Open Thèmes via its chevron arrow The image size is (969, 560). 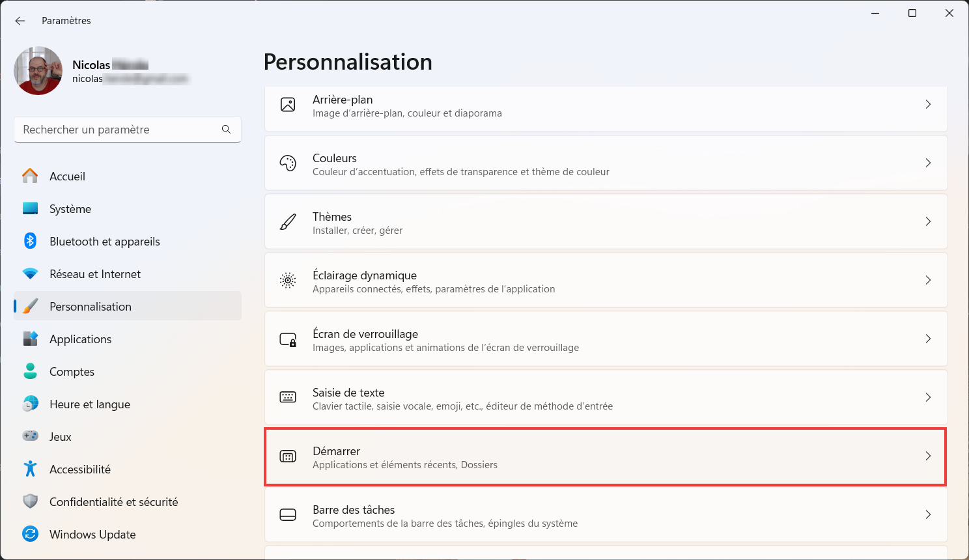[928, 221]
